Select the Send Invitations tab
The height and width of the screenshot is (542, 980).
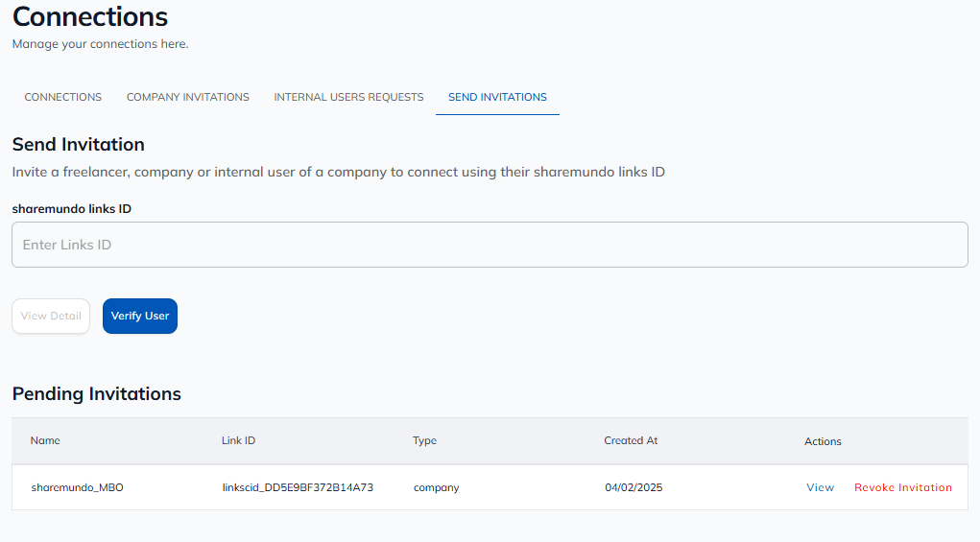click(497, 97)
